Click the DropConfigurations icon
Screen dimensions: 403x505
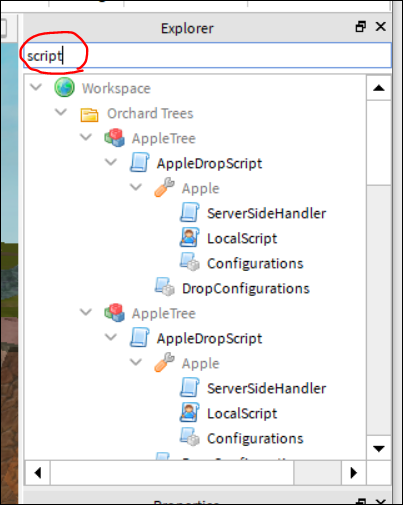[165, 287]
